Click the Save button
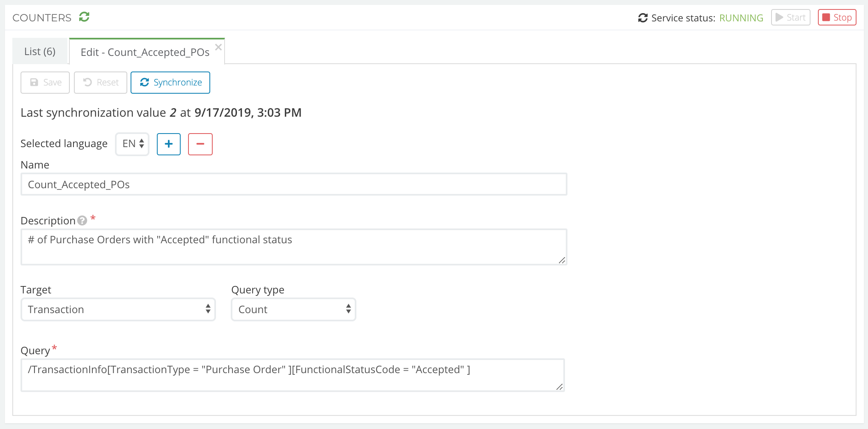The width and height of the screenshot is (868, 429). point(45,83)
